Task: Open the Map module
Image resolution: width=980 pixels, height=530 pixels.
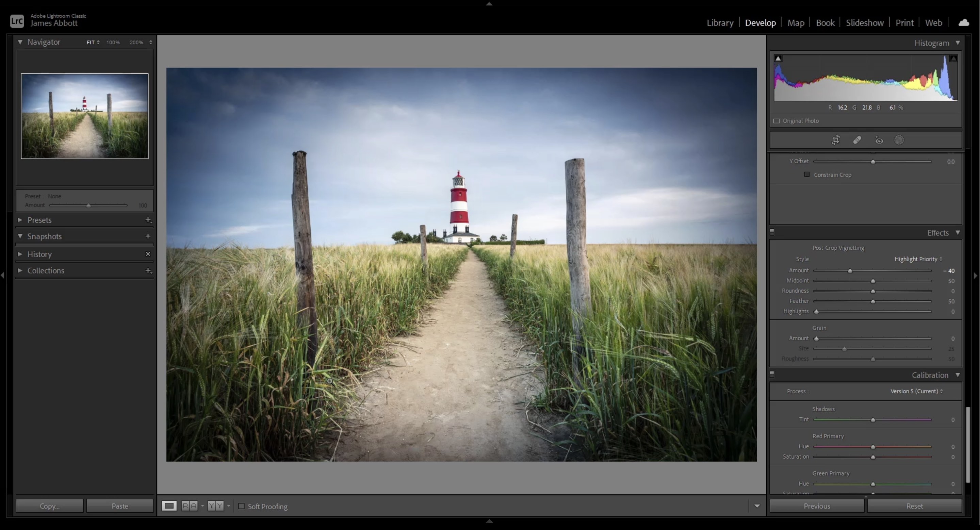Action: pos(796,22)
